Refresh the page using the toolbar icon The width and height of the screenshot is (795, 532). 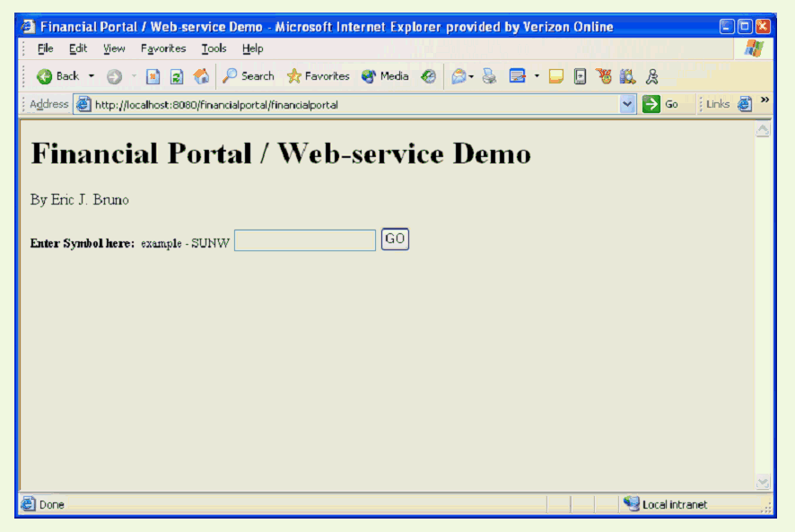point(177,76)
